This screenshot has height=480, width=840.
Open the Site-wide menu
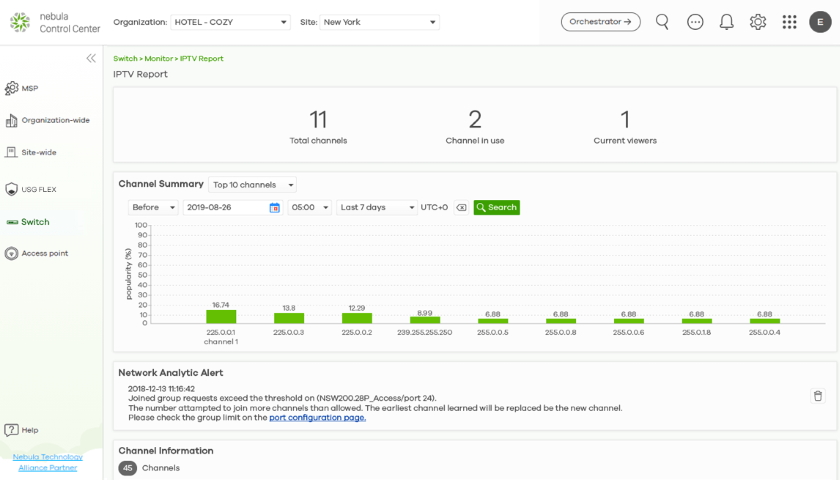pyautogui.click(x=39, y=152)
